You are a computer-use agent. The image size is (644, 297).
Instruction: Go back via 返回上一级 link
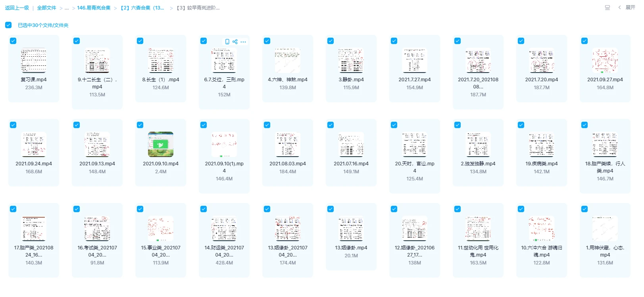[x=17, y=8]
